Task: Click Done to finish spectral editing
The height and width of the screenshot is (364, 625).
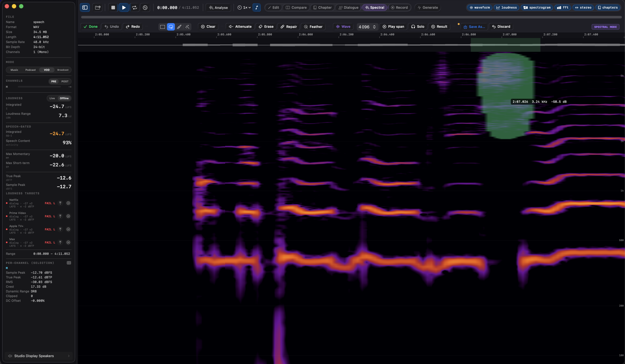Action: point(91,27)
